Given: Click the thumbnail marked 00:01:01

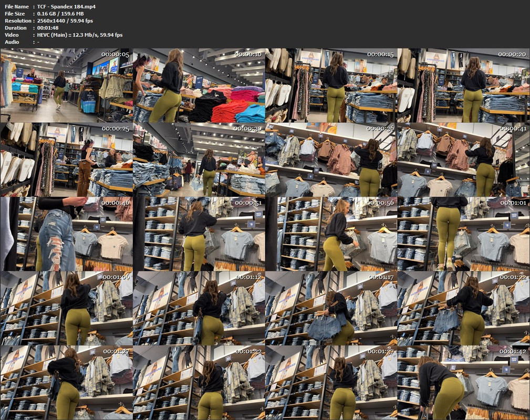Looking at the screenshot, I should pyautogui.click(x=463, y=234).
